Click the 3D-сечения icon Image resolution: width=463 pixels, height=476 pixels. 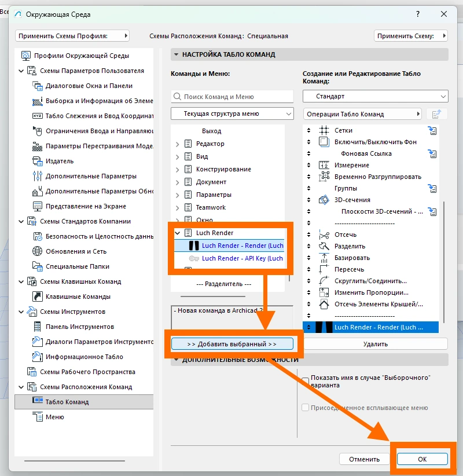point(324,200)
